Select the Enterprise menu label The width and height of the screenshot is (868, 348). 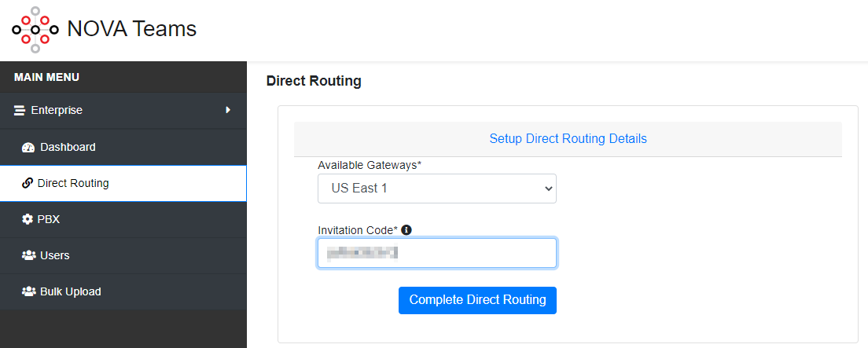(57, 110)
